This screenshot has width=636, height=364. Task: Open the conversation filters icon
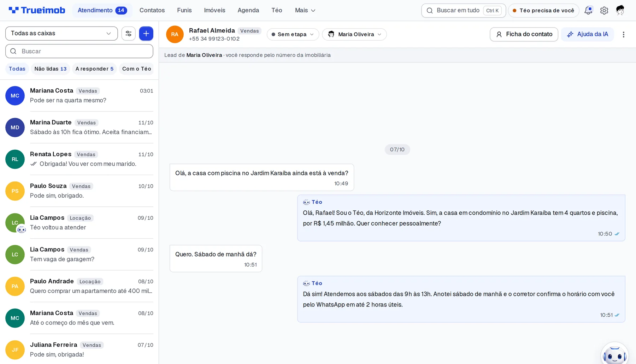(128, 34)
